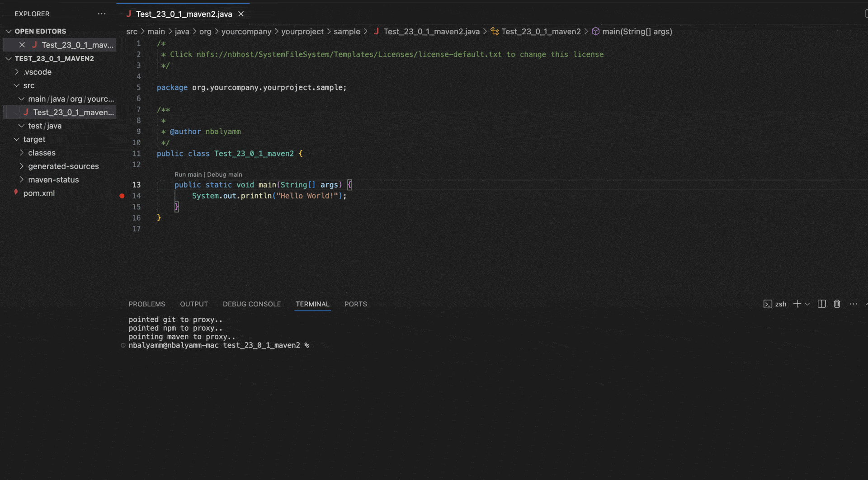
Task: Split the terminal panel
Action: [x=822, y=304]
